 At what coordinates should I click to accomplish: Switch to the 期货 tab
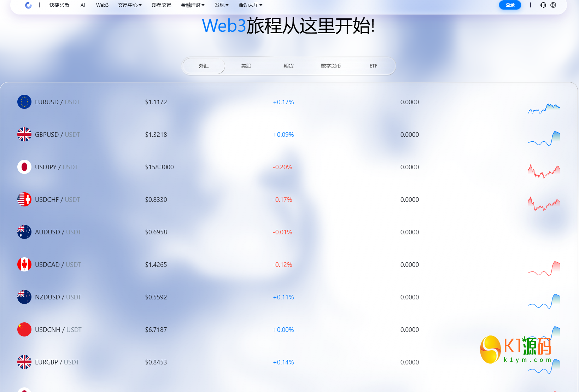tap(288, 66)
